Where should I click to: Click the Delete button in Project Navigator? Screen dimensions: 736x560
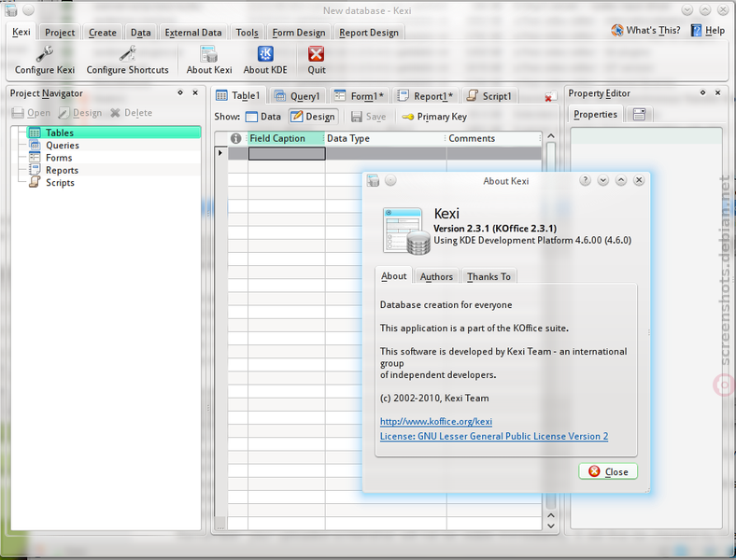click(x=131, y=113)
